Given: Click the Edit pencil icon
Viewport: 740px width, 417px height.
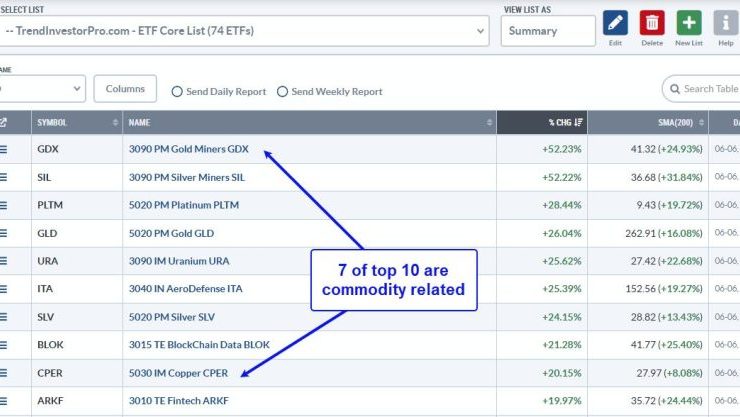Looking at the screenshot, I should point(615,24).
